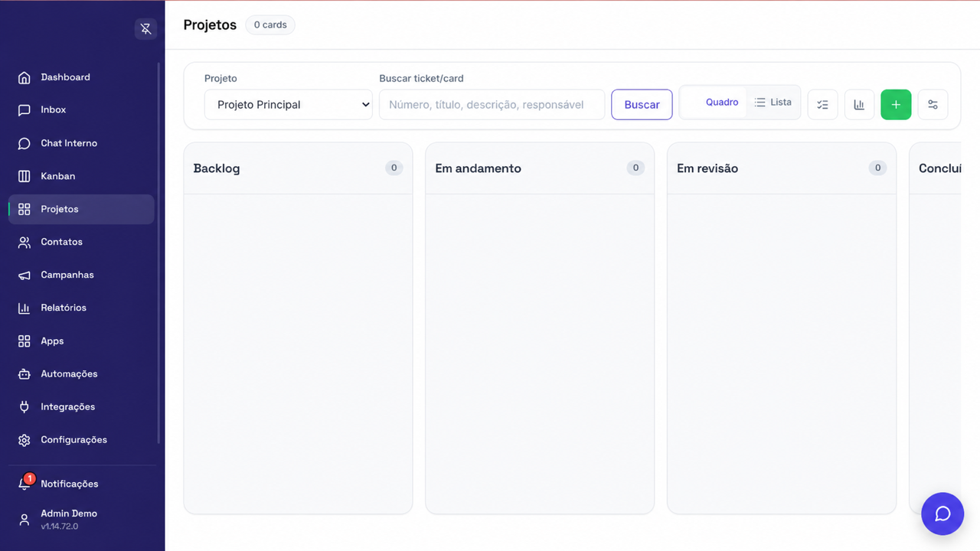
Task: Click the 0 cards badge
Action: click(270, 25)
